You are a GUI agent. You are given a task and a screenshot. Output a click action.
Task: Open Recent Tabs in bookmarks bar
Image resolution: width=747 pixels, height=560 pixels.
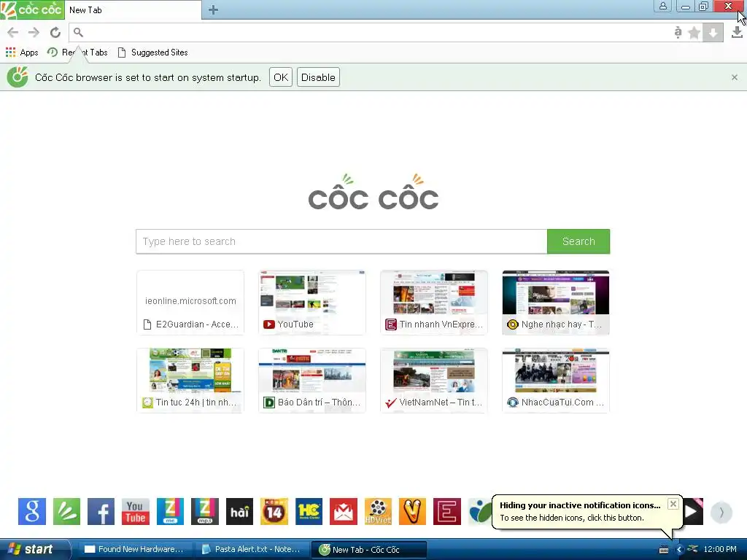(77, 52)
